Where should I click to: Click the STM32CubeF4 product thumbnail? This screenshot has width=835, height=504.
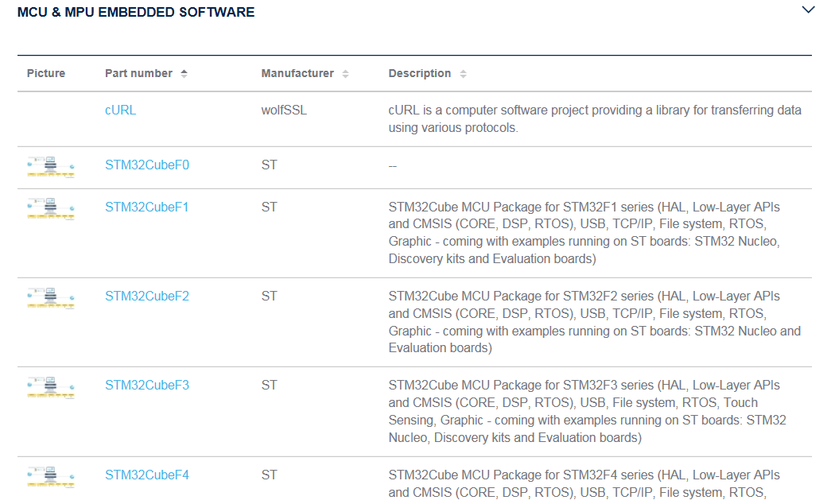pyautogui.click(x=51, y=476)
